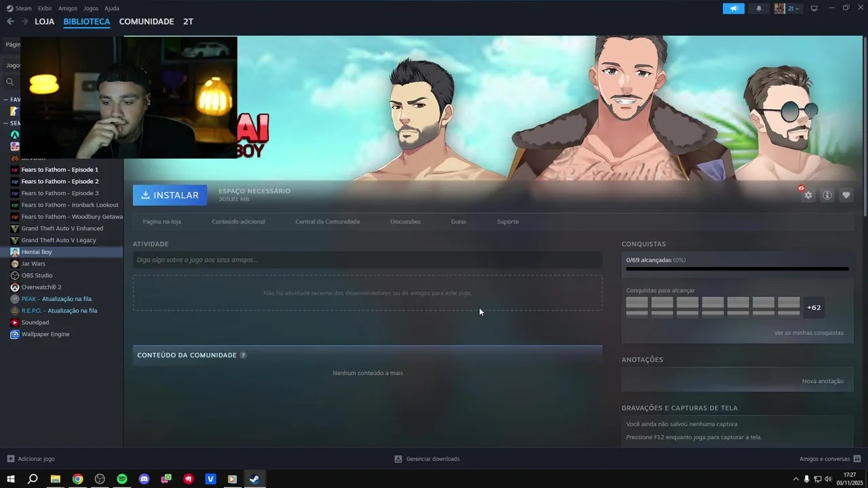The height and width of the screenshot is (488, 868).
Task: Go to the BIBLIOTECA section
Action: click(x=87, y=22)
